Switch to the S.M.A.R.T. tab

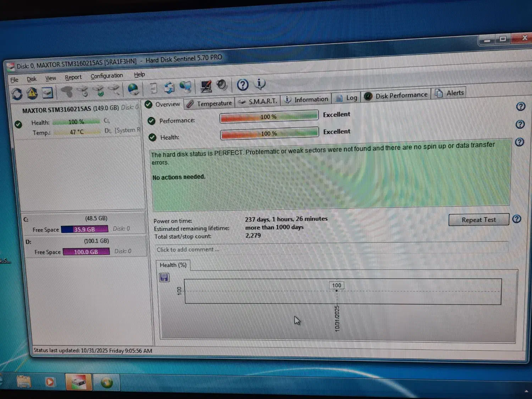coord(257,101)
